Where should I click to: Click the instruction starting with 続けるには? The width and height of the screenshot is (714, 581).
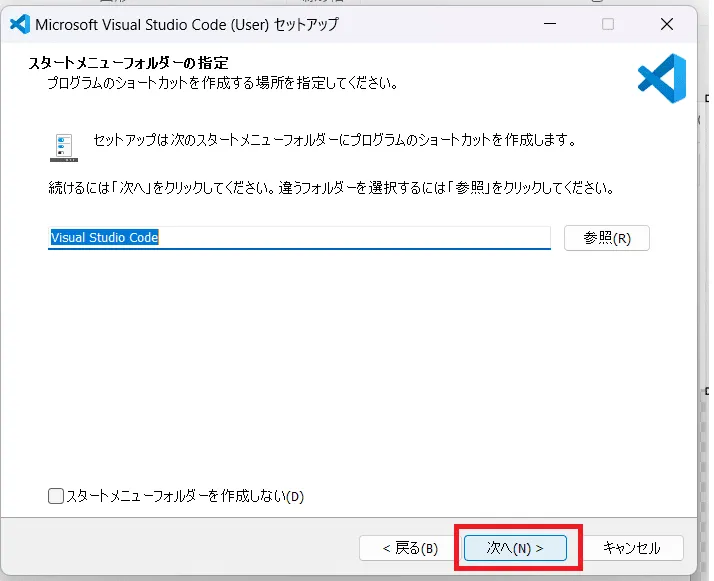pyautogui.click(x=332, y=188)
